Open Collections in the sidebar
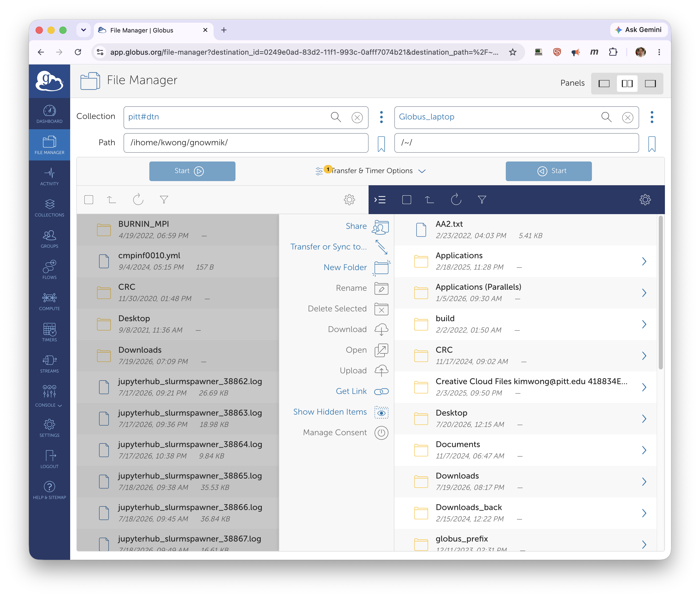The width and height of the screenshot is (700, 598). coord(49,208)
